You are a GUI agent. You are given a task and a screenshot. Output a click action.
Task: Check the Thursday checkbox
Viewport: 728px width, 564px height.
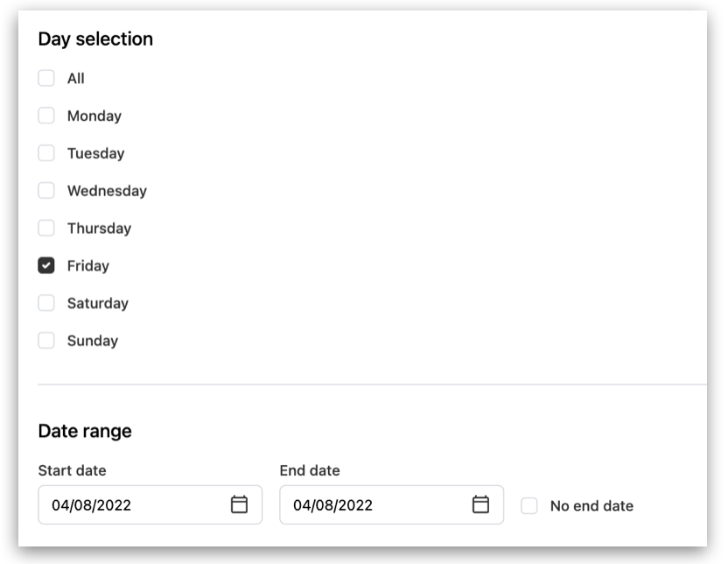(46, 228)
